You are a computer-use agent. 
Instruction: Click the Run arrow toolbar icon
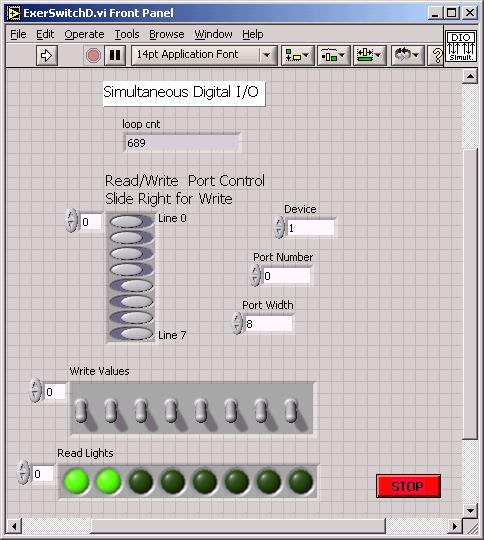pyautogui.click(x=47, y=55)
